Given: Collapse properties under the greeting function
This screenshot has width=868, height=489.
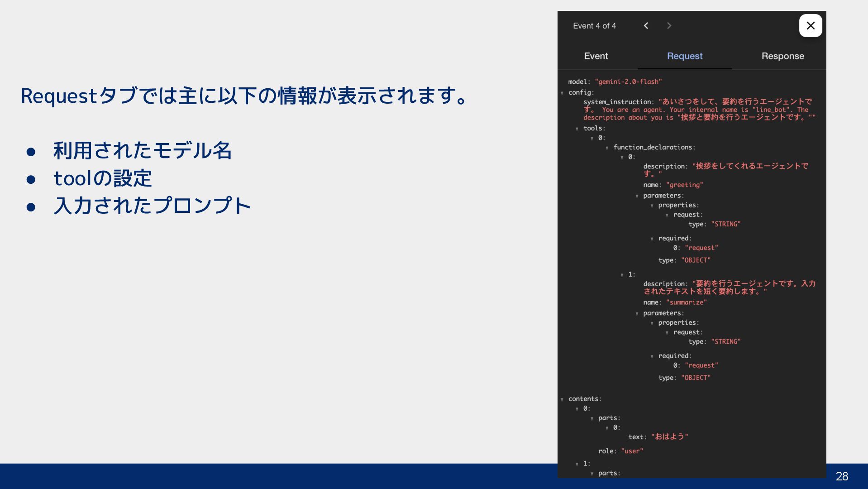Looking at the screenshot, I should point(652,206).
